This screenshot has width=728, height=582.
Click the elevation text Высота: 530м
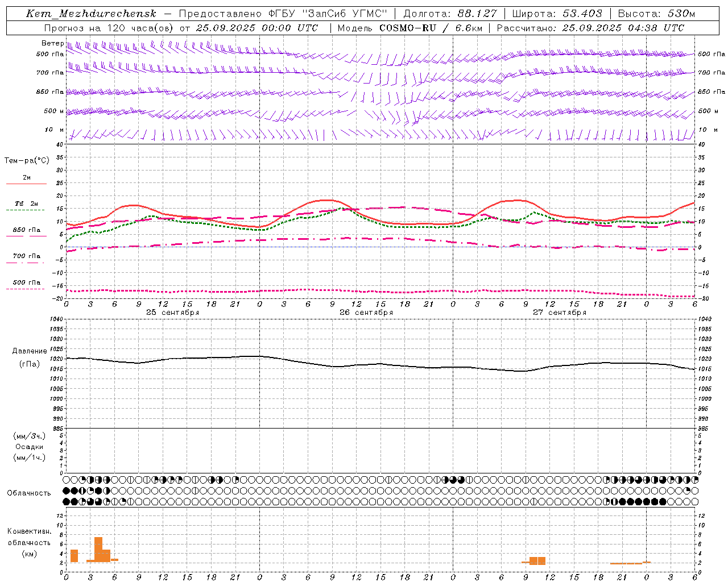click(656, 14)
